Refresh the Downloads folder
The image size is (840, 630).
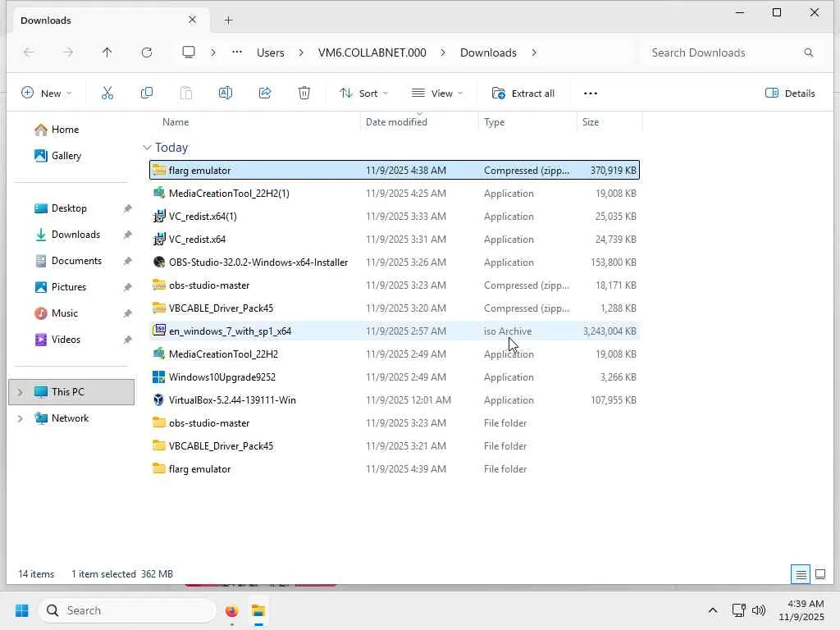coord(146,52)
